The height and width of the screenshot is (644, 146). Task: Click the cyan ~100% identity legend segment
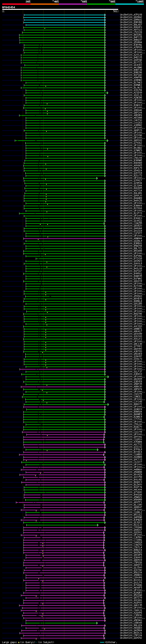coord(129,4)
